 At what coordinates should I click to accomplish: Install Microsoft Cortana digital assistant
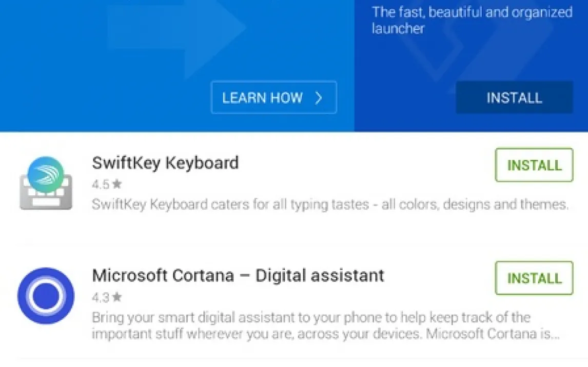click(x=534, y=278)
